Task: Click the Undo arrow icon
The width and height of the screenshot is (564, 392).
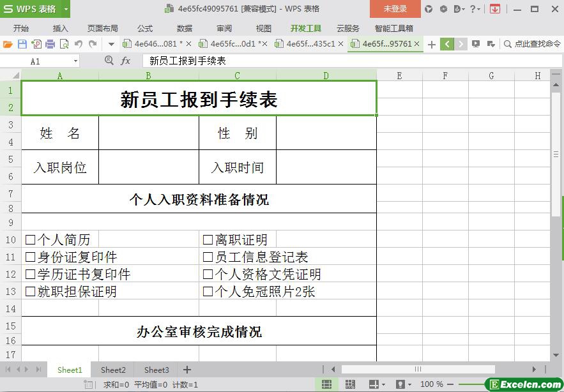Action: click(x=79, y=44)
